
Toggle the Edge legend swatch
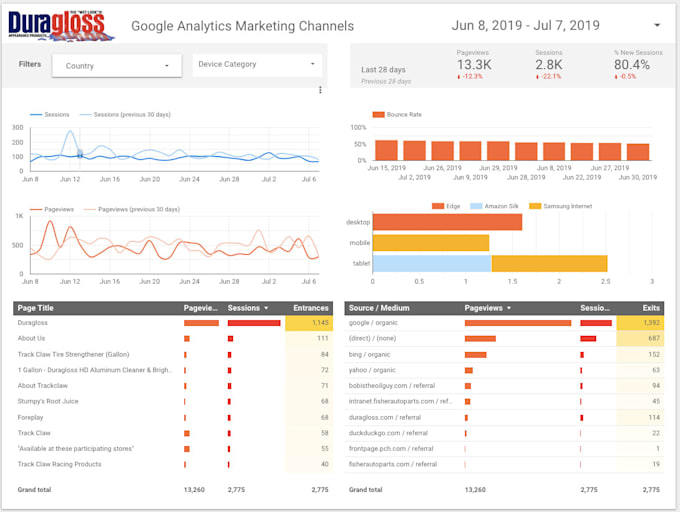tap(438, 206)
